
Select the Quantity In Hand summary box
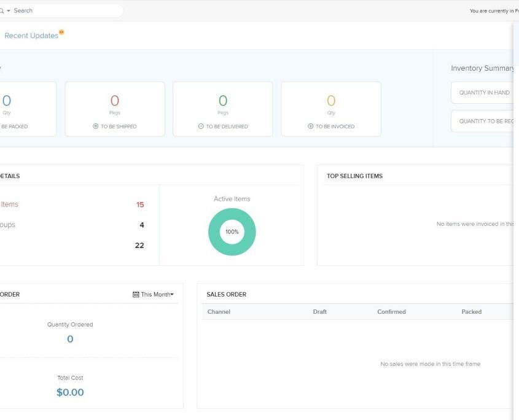click(x=483, y=93)
